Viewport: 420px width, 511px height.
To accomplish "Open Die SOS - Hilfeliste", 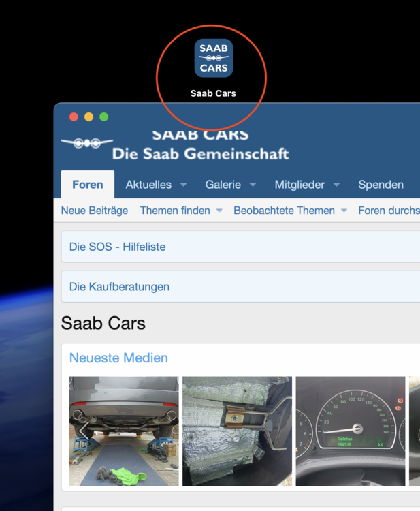I will point(117,247).
